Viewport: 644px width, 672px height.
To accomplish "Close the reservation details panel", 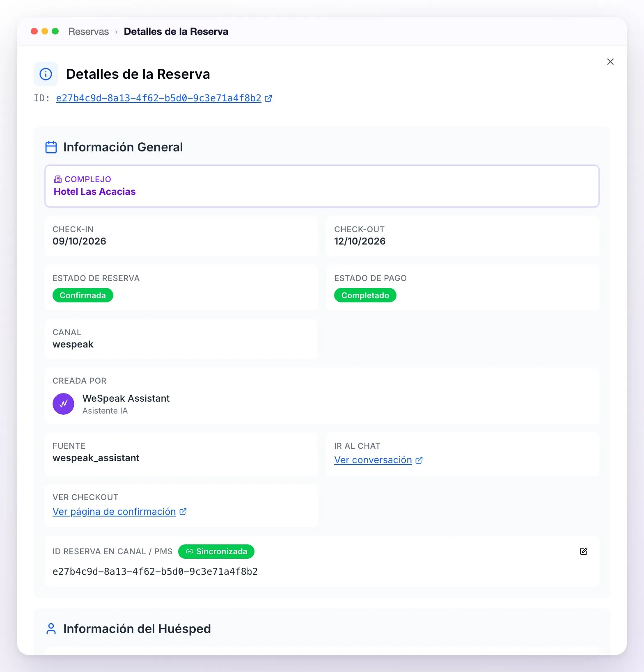I will [x=610, y=62].
